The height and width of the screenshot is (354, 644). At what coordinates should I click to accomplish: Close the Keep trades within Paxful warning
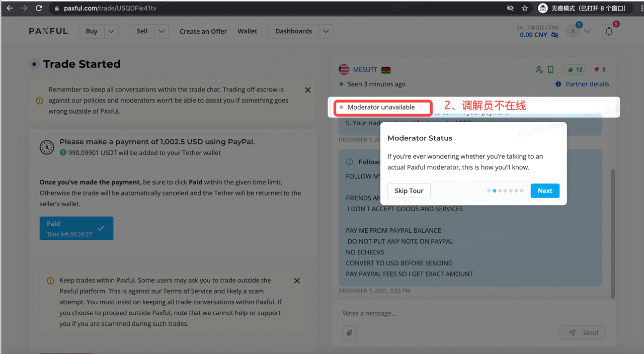297,281
